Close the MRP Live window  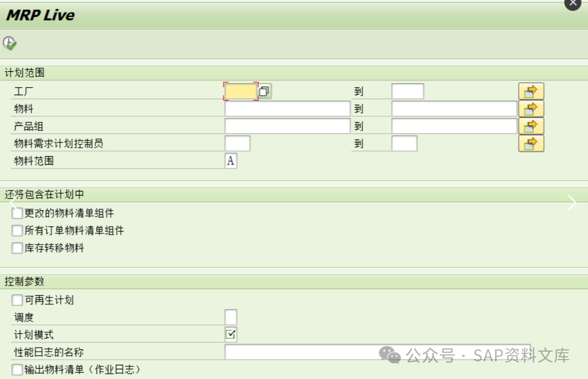[572, 4]
